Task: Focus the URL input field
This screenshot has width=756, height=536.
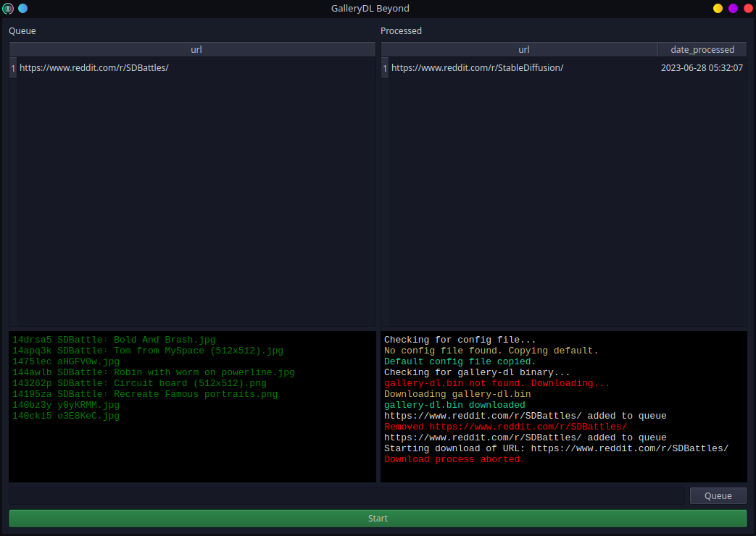Action: [346, 495]
